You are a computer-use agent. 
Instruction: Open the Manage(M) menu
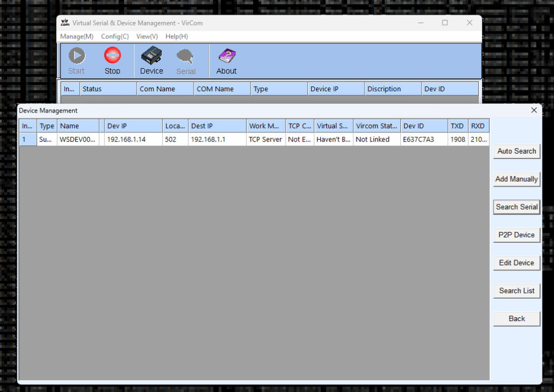(x=77, y=36)
